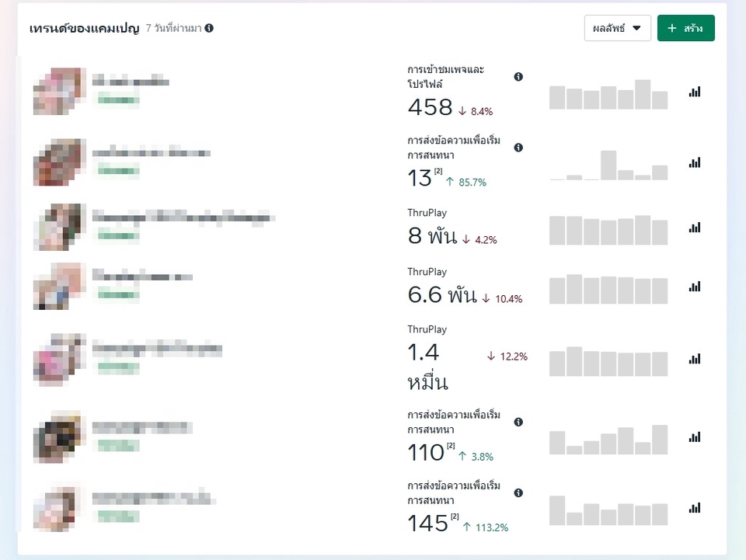
Task: Click the info icon beside การเข้าชมเพจและโปรไฟล์
Action: (x=518, y=77)
